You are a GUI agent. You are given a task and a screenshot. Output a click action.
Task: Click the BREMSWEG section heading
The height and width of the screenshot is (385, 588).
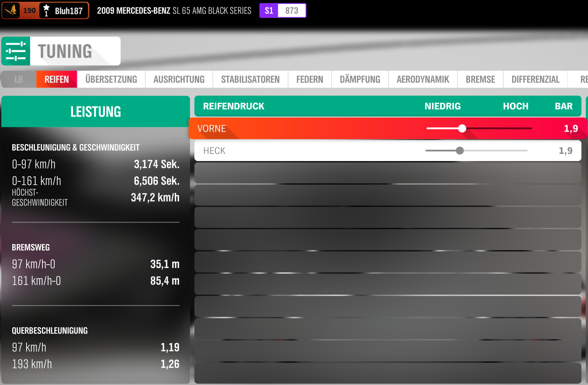(x=31, y=247)
